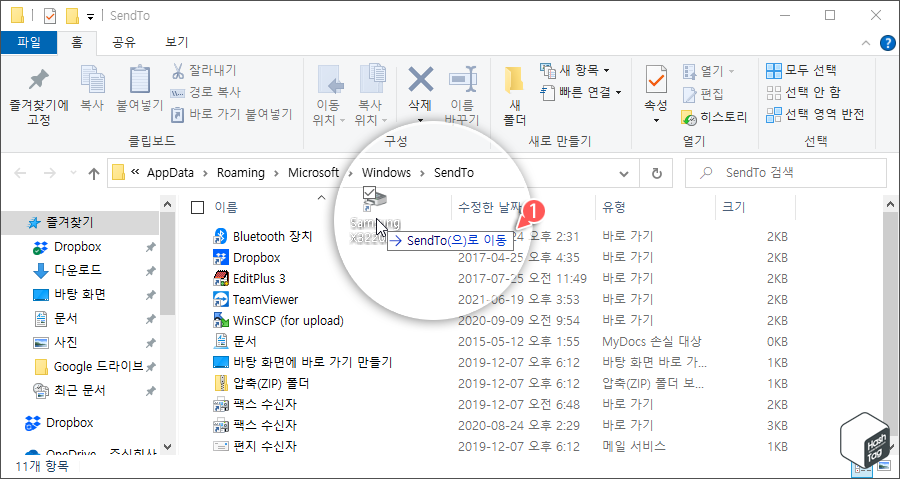Click new folder icon in title bar quick access
Image resolution: width=900 pixels, height=479 pixels.
pyautogui.click(x=72, y=16)
